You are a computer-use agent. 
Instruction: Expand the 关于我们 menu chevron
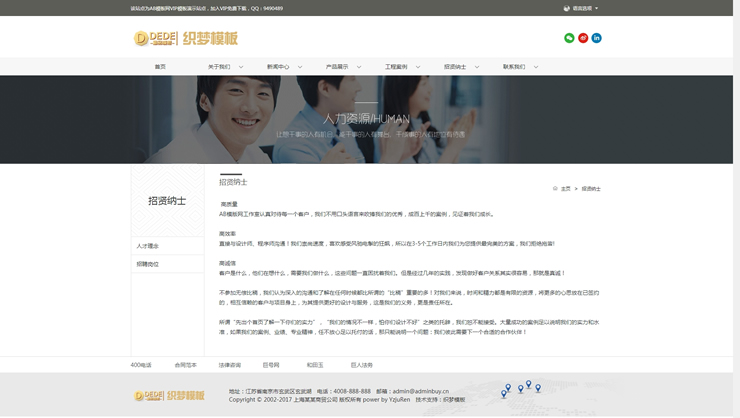pyautogui.click(x=241, y=67)
